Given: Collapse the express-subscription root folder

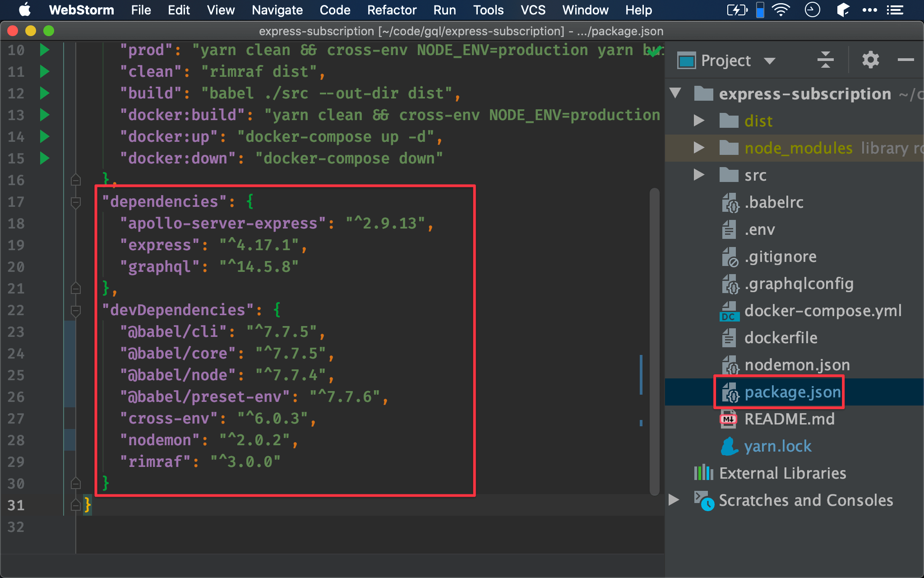Looking at the screenshot, I should pos(675,93).
